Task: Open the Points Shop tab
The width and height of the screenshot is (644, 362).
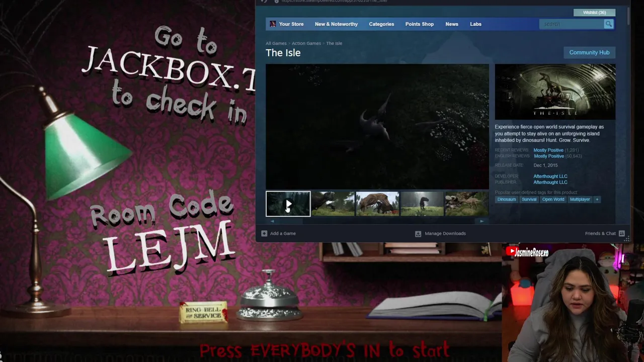Action: pos(420,24)
